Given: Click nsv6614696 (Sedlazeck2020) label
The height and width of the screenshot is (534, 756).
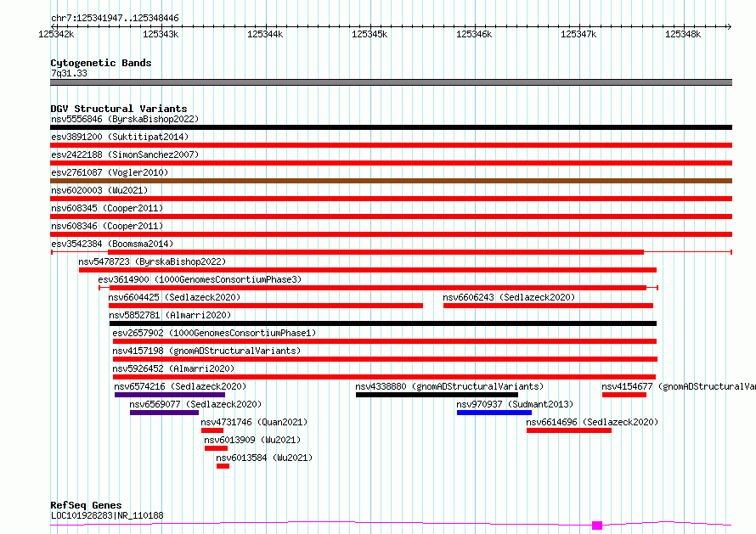Looking at the screenshot, I should pyautogui.click(x=592, y=422).
